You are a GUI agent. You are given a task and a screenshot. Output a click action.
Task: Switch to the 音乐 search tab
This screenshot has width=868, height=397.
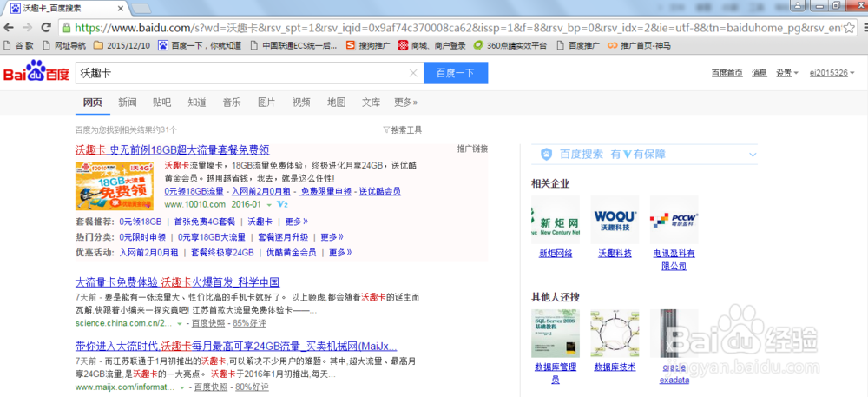tap(232, 103)
